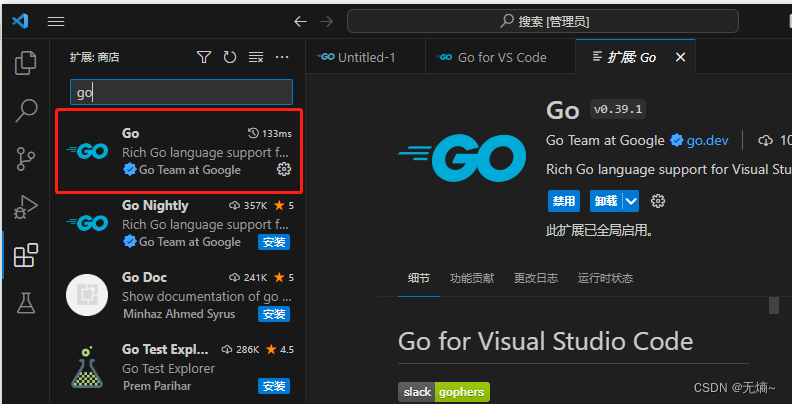Click the Go Doc extension icon

(87, 295)
